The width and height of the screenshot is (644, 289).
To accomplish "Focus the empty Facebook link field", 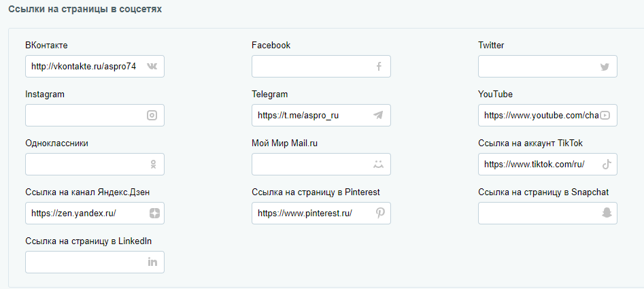I will pos(321,66).
